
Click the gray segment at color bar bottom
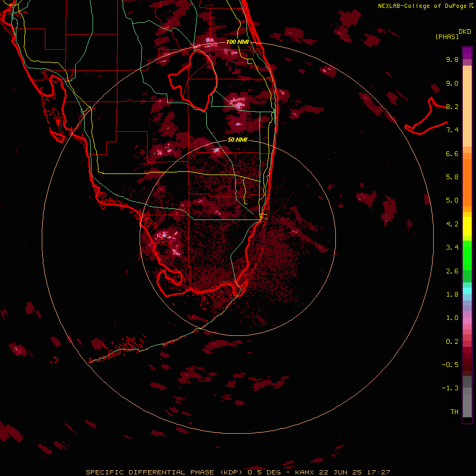(467, 397)
